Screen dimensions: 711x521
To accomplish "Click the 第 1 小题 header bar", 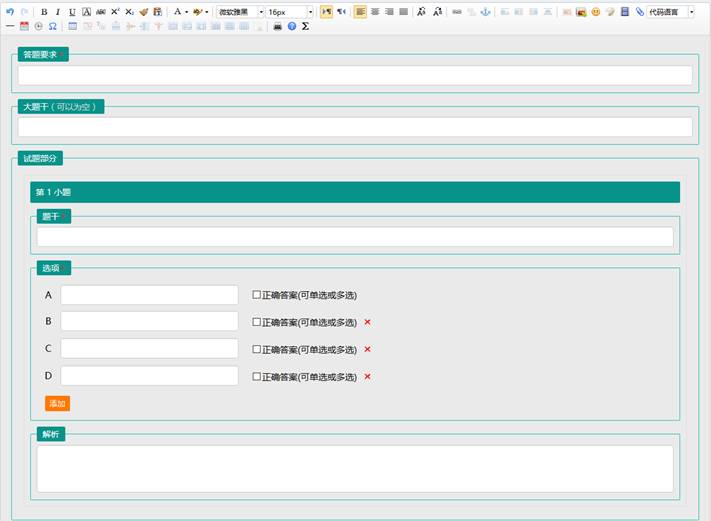I will [355, 192].
